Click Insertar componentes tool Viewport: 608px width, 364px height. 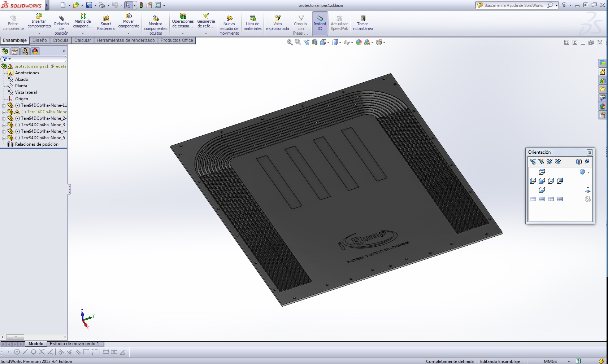(x=39, y=21)
